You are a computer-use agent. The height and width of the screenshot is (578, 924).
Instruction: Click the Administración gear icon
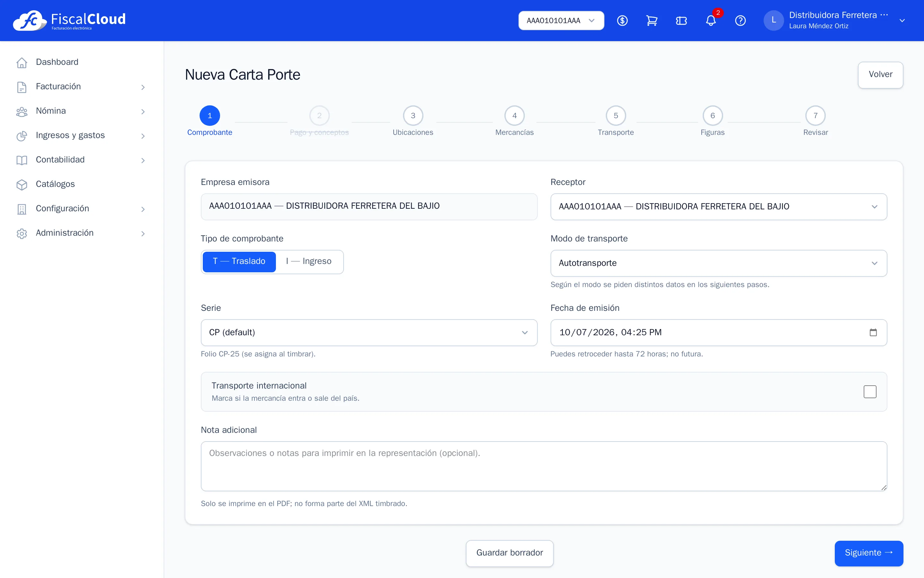pyautogui.click(x=22, y=233)
